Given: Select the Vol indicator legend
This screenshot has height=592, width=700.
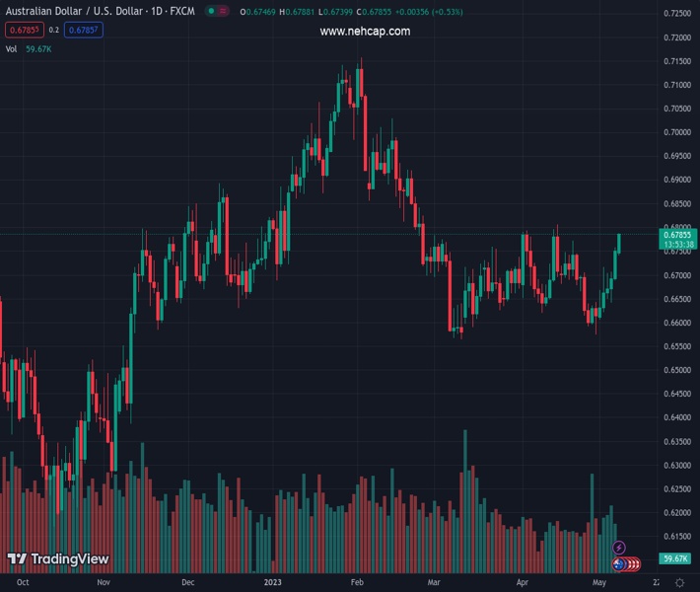Looking at the screenshot, I should (x=13, y=47).
